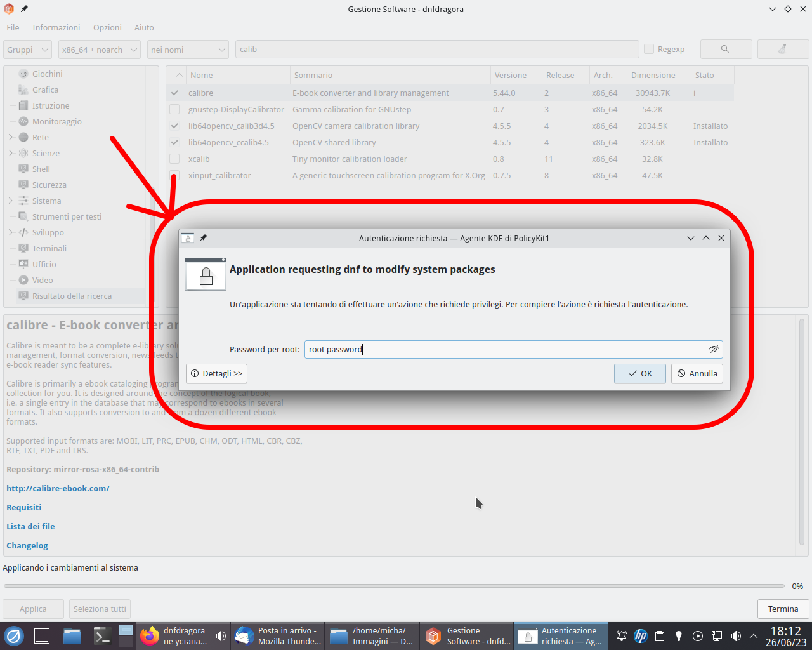This screenshot has width=812, height=650.
Task: Open the File menu
Action: (13, 27)
